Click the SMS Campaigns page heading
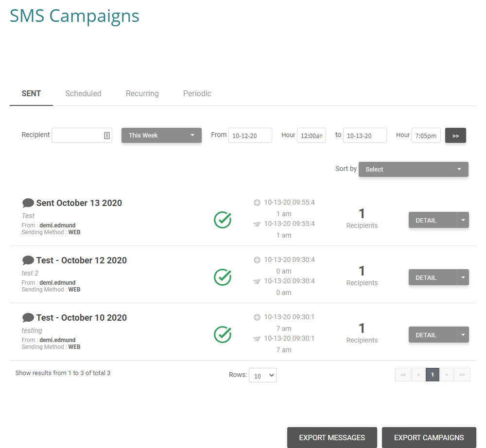This screenshot has height=448, width=486. pyautogui.click(x=74, y=16)
